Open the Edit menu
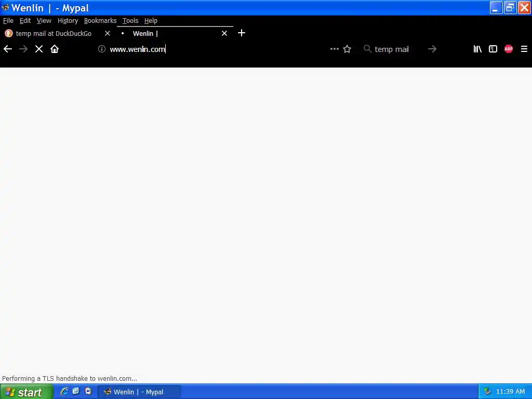Viewport: 532px width, 399px height. (25, 21)
